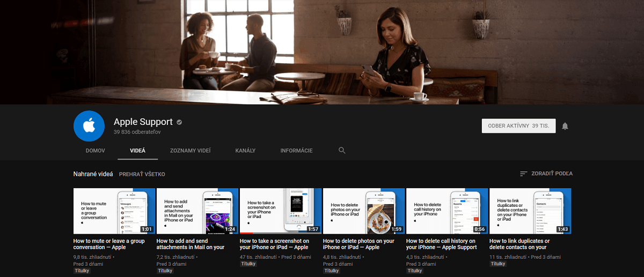Screen dimensions: 644x277
Task: Open the delete call history video thumbnail
Action: pos(447,211)
